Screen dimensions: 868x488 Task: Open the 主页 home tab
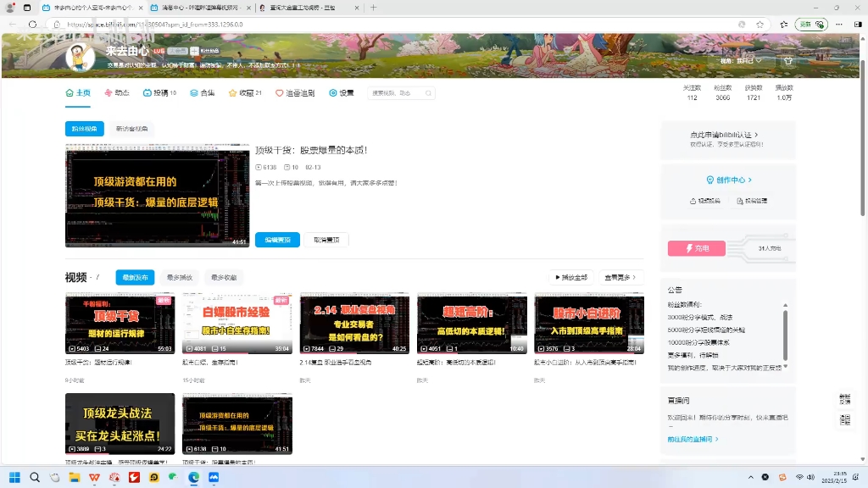click(78, 93)
